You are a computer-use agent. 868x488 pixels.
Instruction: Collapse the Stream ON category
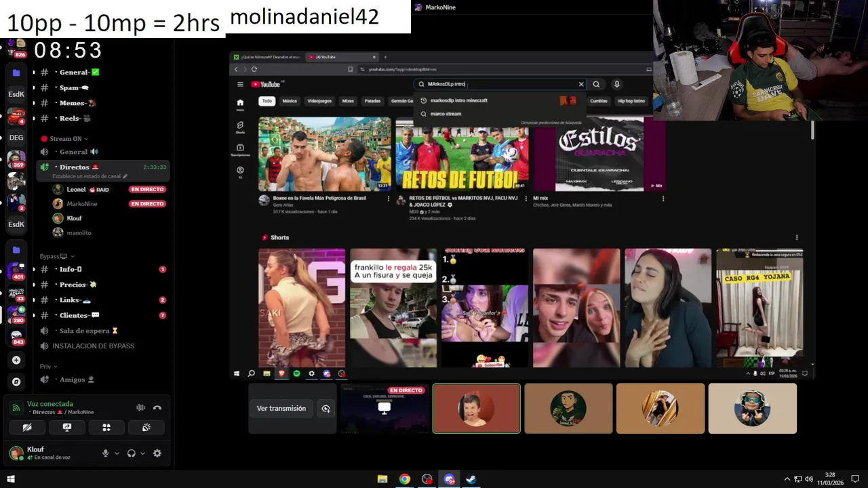(66, 138)
